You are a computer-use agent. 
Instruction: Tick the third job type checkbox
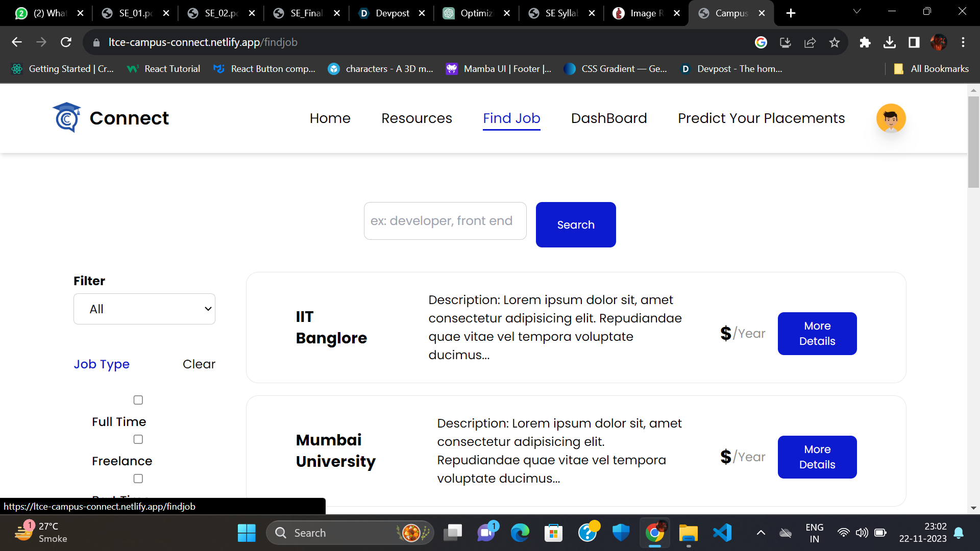pos(138,479)
